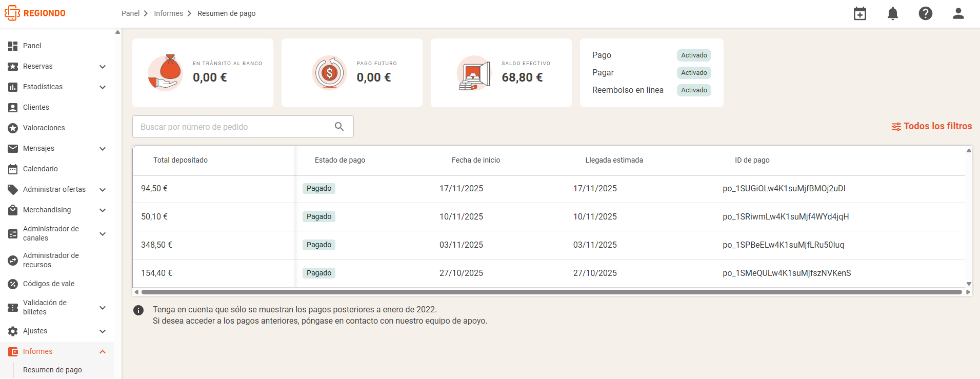The width and height of the screenshot is (980, 379).
Task: Open the notifications bell
Action: click(893, 13)
